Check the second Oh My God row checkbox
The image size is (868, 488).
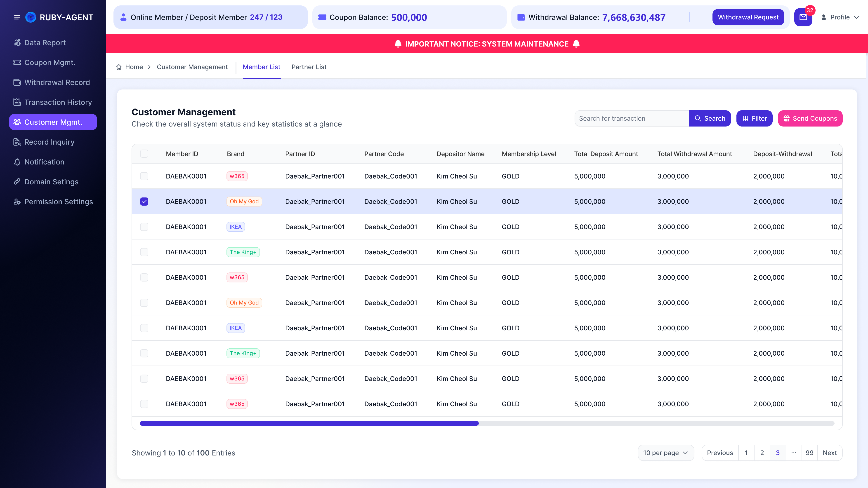[x=144, y=303]
